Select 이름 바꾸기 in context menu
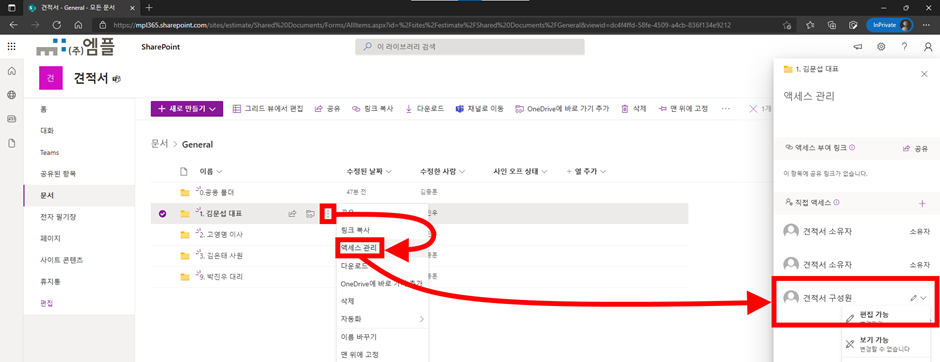This screenshot has height=362, width=940. pyautogui.click(x=358, y=337)
